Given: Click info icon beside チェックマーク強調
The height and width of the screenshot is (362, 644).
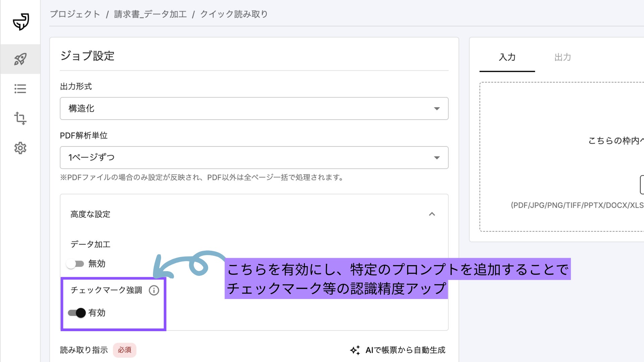Looking at the screenshot, I should click(154, 290).
